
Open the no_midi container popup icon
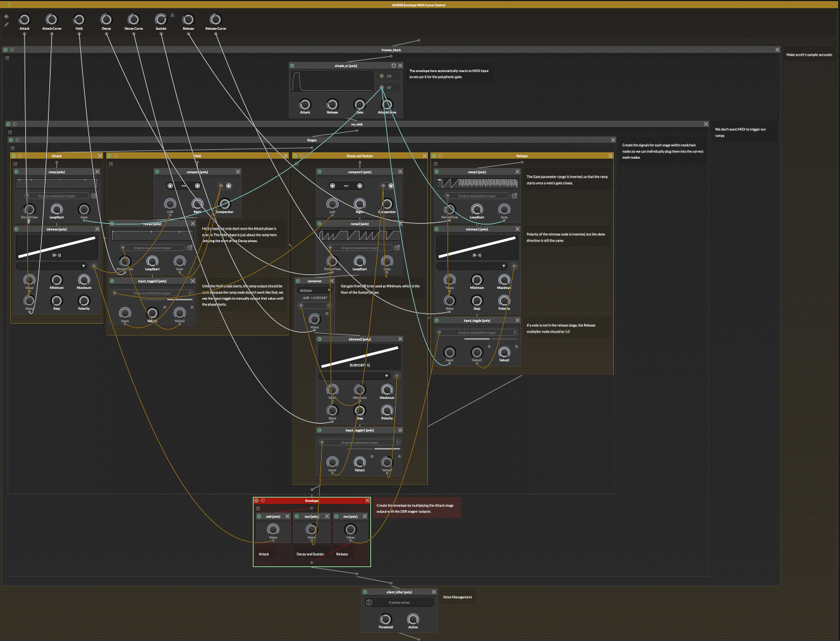(x=9, y=132)
